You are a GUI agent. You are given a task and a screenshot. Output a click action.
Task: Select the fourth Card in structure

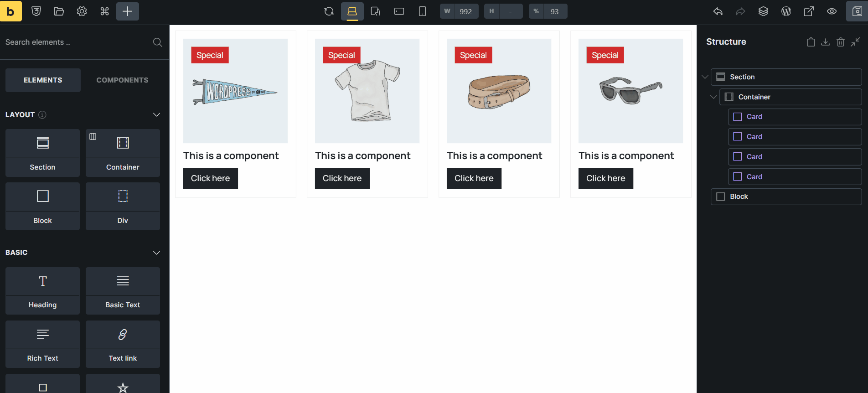tap(795, 177)
